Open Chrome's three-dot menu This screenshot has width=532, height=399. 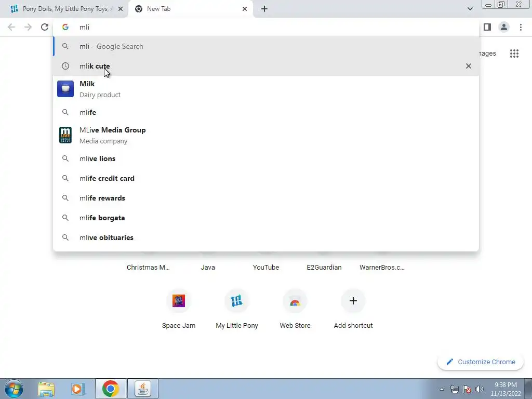[x=521, y=27]
